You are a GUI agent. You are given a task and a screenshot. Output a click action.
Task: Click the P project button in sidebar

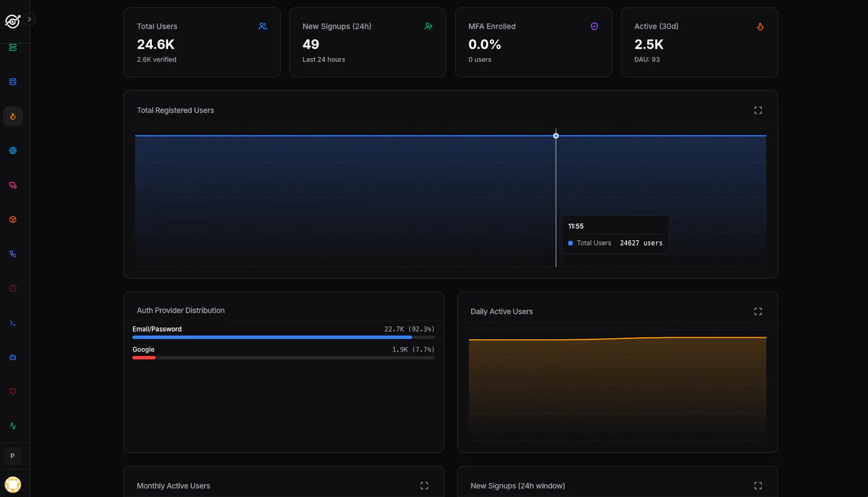[x=12, y=456]
